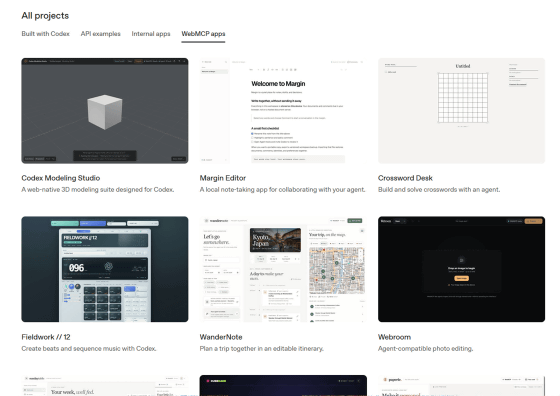Viewport: 560px width, 396px height.
Task: Open the Crossword Desk preview thumbnail
Action: [461, 111]
